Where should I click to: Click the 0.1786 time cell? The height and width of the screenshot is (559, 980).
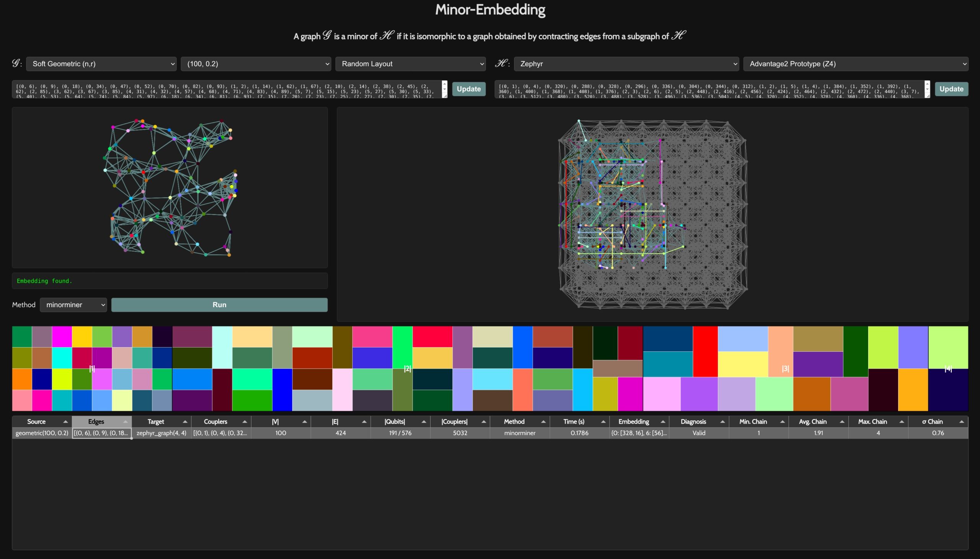coord(580,433)
